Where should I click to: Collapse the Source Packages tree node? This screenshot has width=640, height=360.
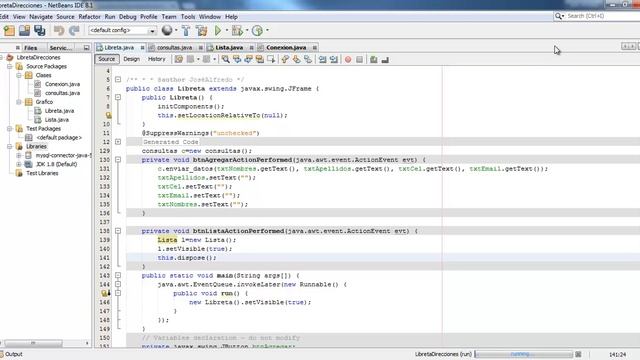point(9,67)
